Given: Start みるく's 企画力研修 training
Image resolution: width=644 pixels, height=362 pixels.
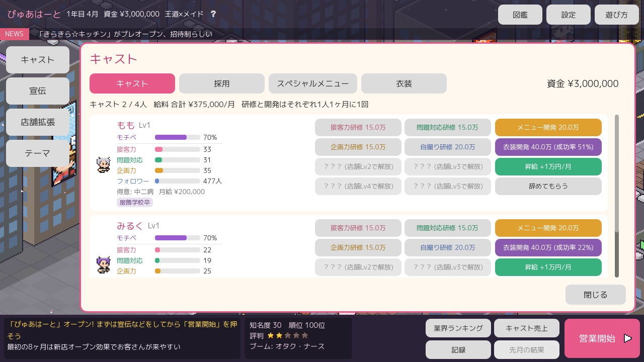Looking at the screenshot, I should 358,247.
